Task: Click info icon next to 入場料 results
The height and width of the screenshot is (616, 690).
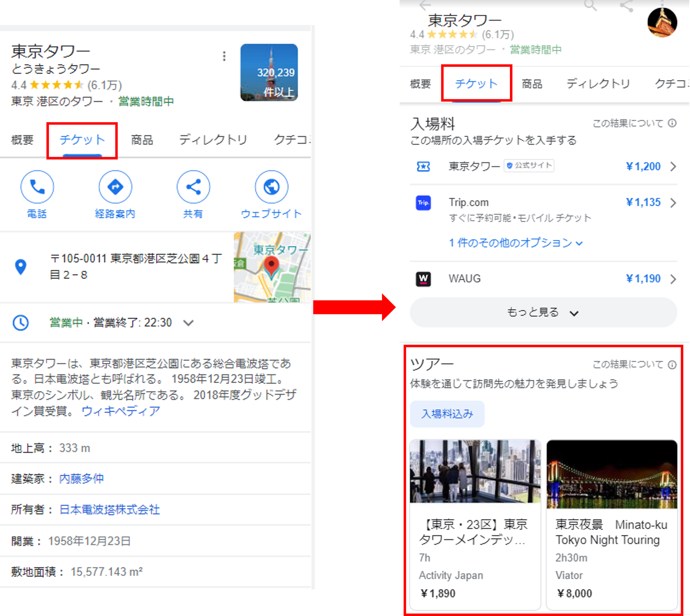Action: coord(672,123)
